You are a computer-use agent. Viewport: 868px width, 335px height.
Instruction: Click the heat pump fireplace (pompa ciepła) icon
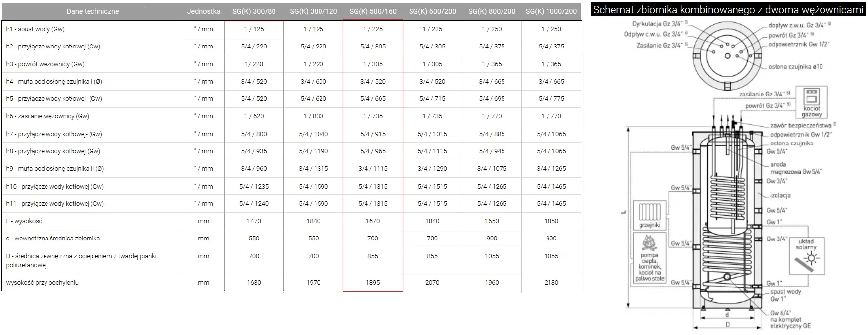pyautogui.click(x=649, y=257)
